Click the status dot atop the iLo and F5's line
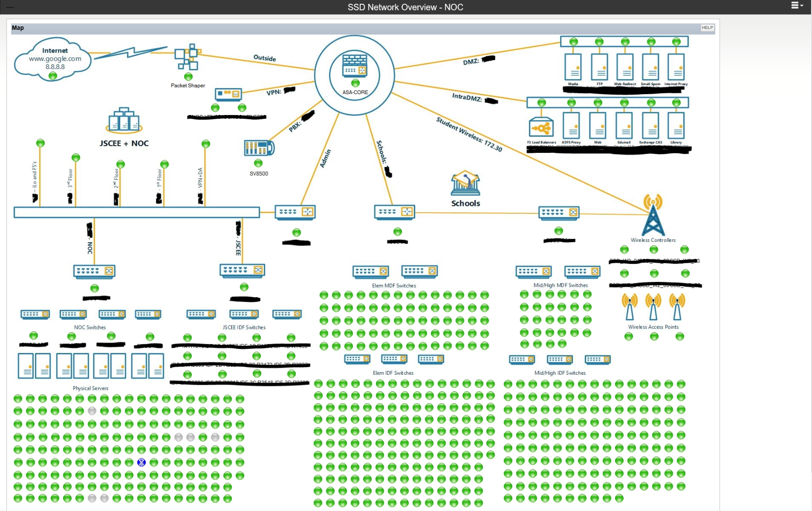Screen dimensions: 812x511 tap(40, 143)
